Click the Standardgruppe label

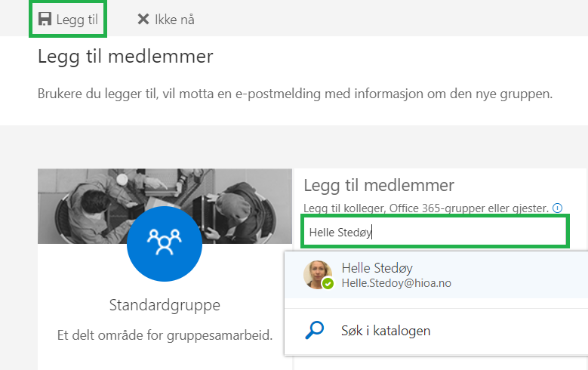(x=165, y=305)
